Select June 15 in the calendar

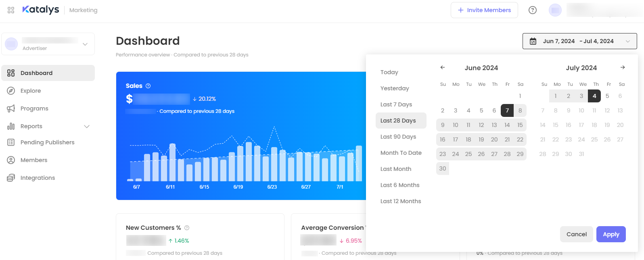(x=520, y=125)
